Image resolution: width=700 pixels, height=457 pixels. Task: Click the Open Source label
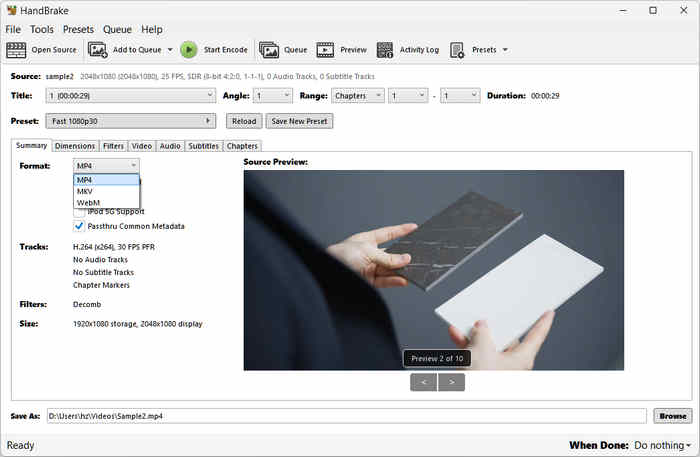pos(54,50)
